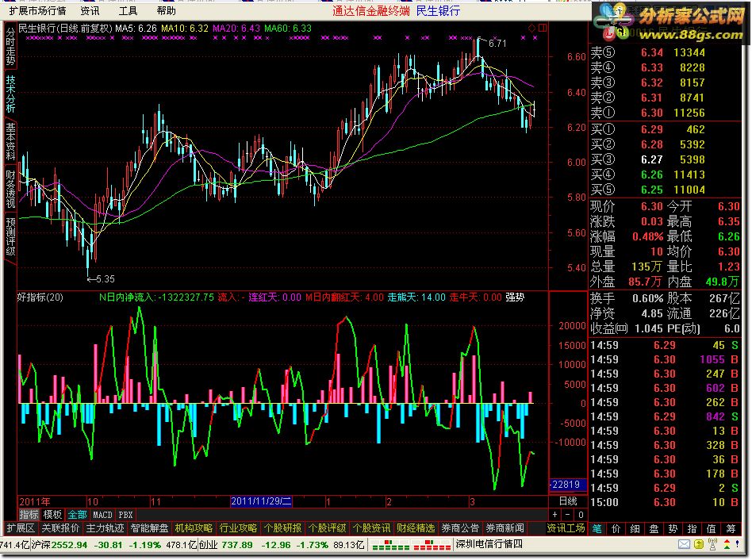
Task: Open the 扩展市场行情 menu
Action: [x=37, y=10]
